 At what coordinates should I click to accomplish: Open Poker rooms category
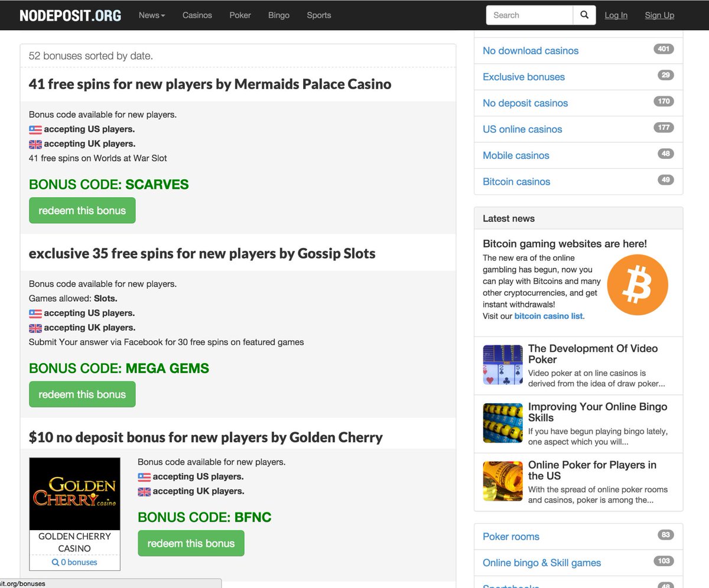coord(511,537)
